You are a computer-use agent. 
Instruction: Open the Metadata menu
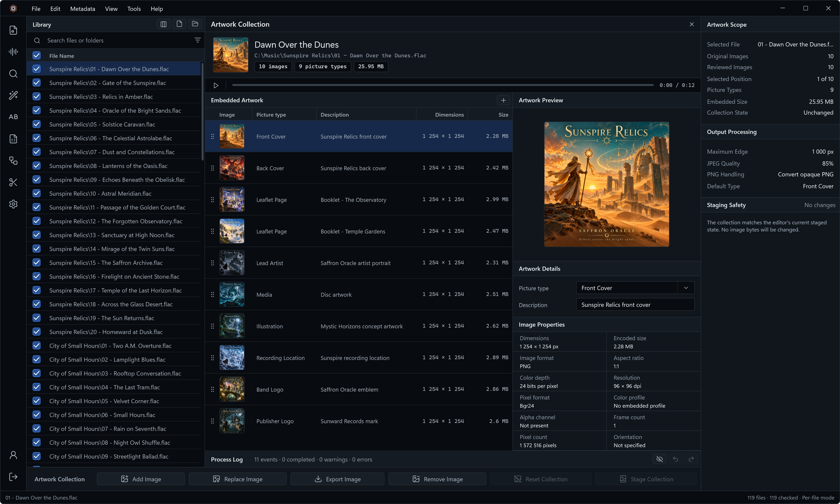83,9
